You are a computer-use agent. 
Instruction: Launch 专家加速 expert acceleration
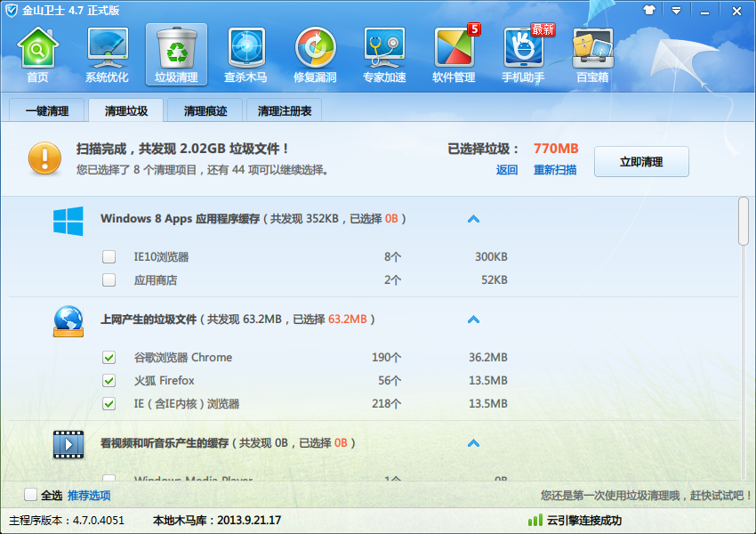[384, 54]
